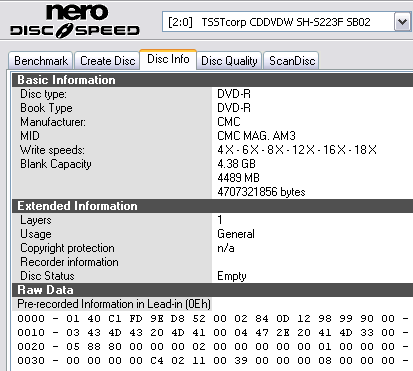Click the Raw Data section header
Viewport: 413px width, 371px height.
[212, 290]
